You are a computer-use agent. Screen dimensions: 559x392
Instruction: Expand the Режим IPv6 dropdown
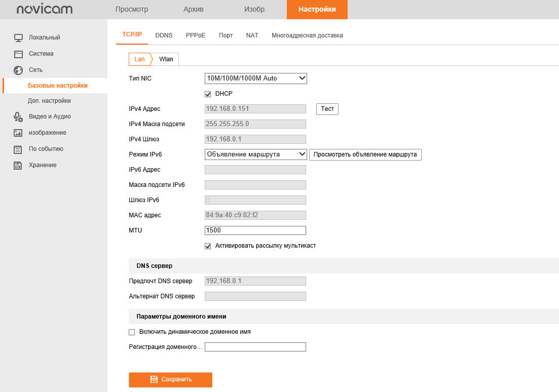256,154
